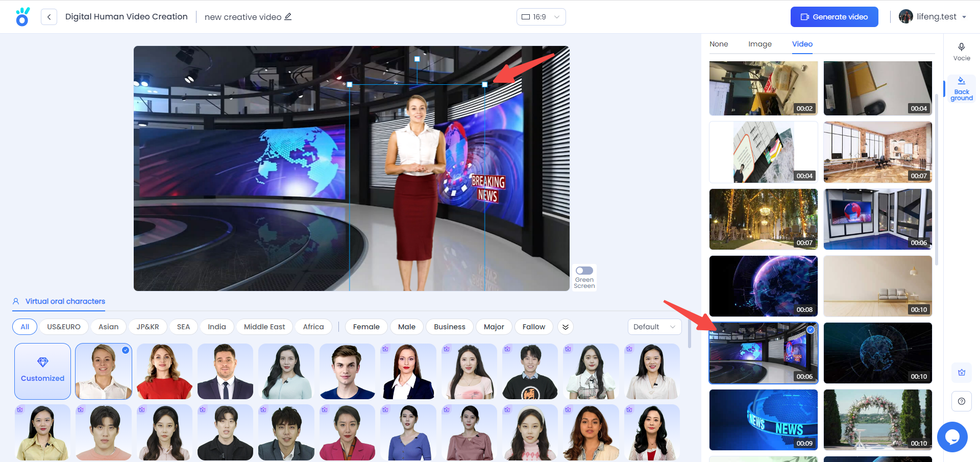
Task: Click the Customized diamond card
Action: click(x=43, y=371)
